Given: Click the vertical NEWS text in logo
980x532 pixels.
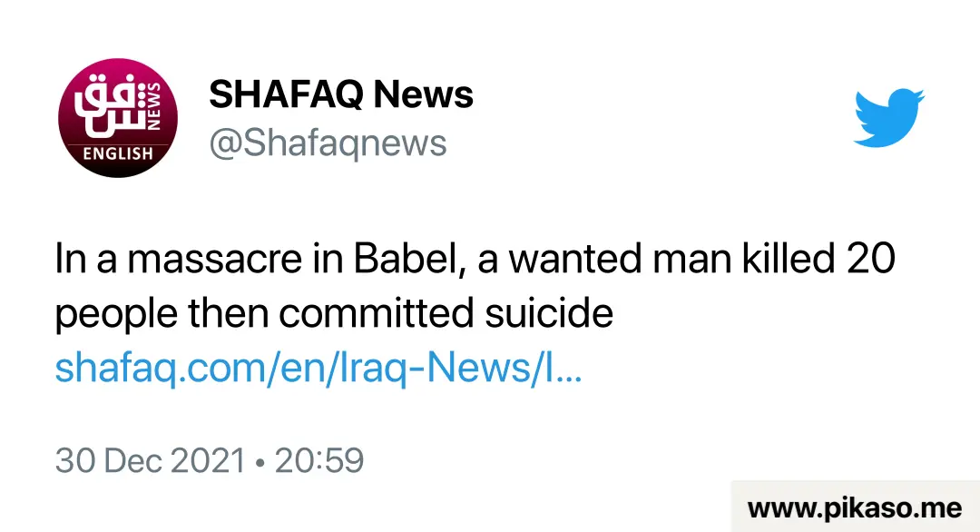Looking at the screenshot, I should click(x=153, y=106).
